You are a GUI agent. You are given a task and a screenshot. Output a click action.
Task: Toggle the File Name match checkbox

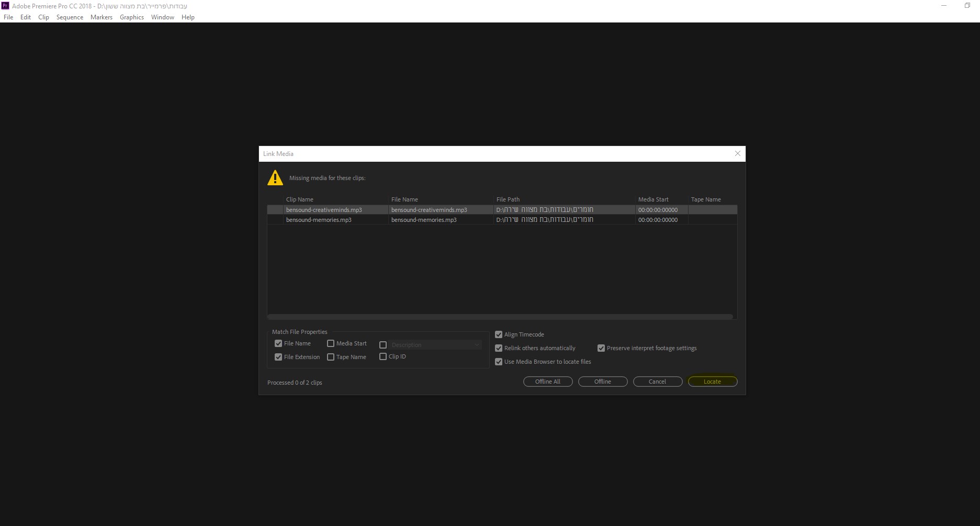point(278,343)
